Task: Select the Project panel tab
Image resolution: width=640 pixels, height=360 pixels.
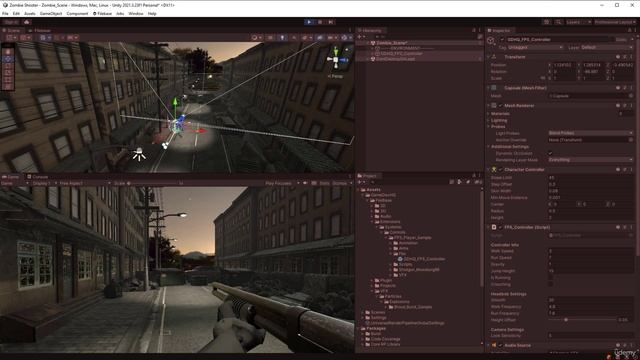Action: (x=367, y=176)
